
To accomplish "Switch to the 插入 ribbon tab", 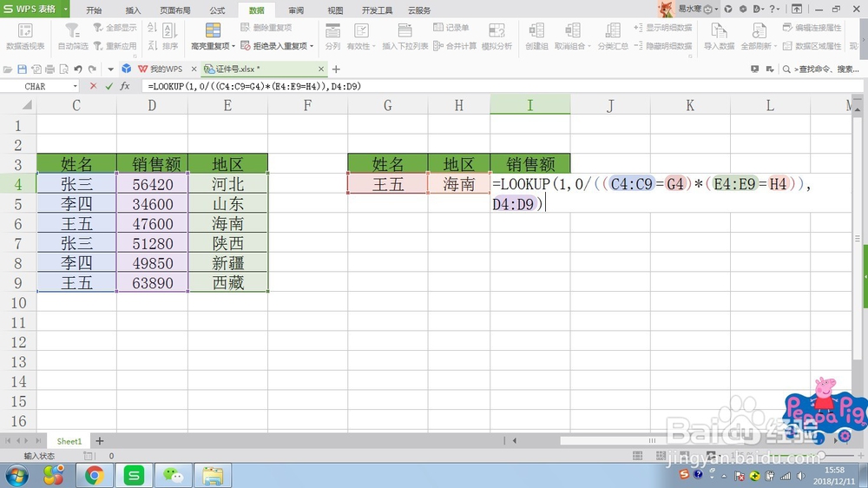I will [133, 10].
